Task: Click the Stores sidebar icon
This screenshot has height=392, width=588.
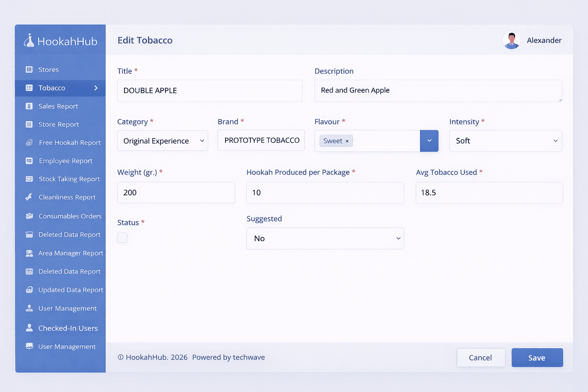Action: (x=29, y=69)
